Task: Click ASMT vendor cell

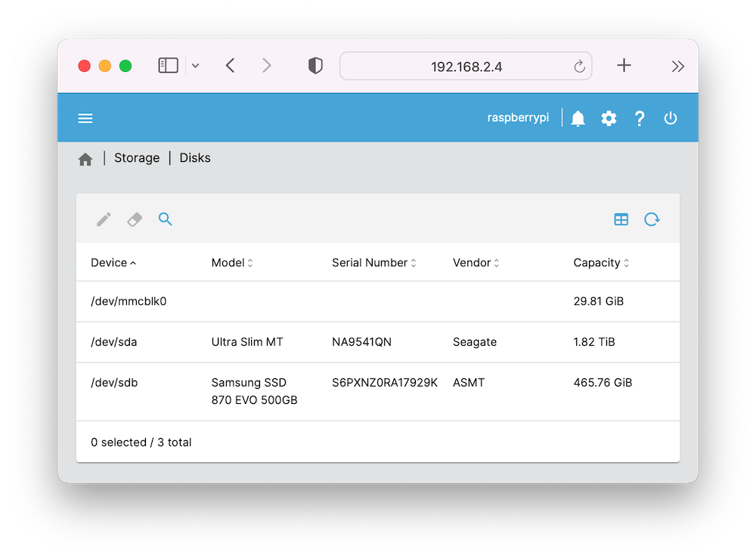Action: [x=469, y=383]
